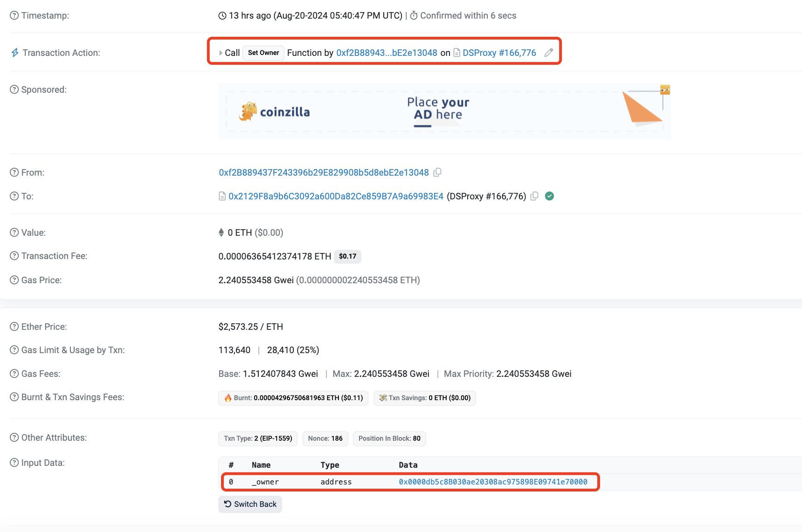The image size is (802, 532).
Task: Click the stopwatch icon before Confirmed within
Action: click(x=414, y=15)
